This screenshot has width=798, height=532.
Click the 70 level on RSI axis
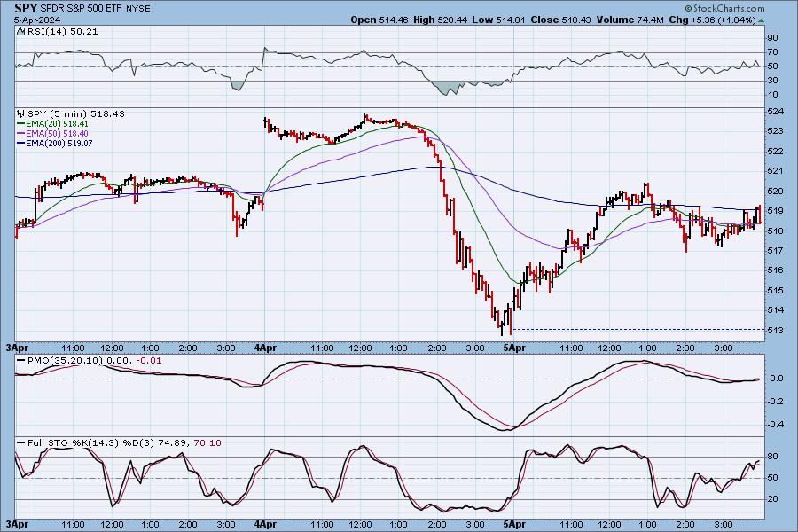772,52
